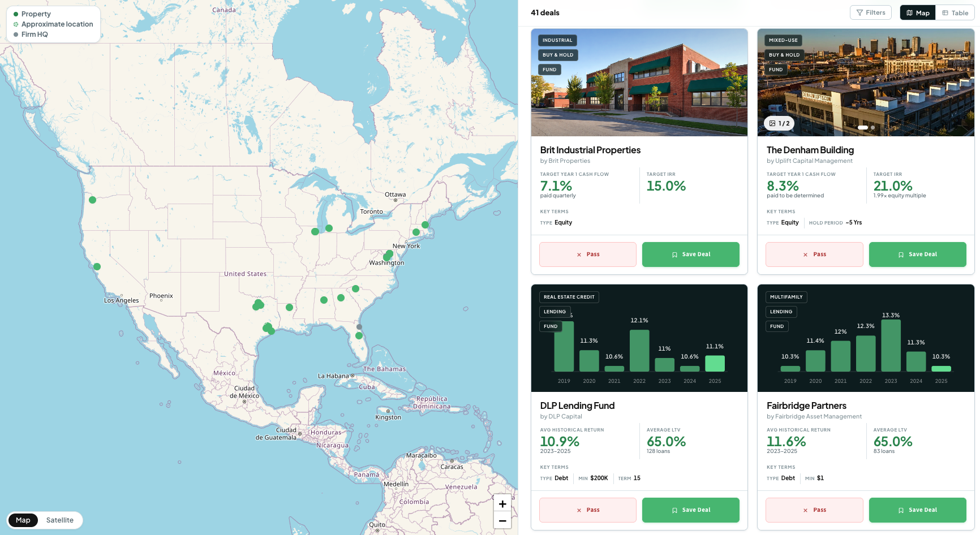Click the MIN $200K term on DLP card
The image size is (980, 535).
pos(593,478)
